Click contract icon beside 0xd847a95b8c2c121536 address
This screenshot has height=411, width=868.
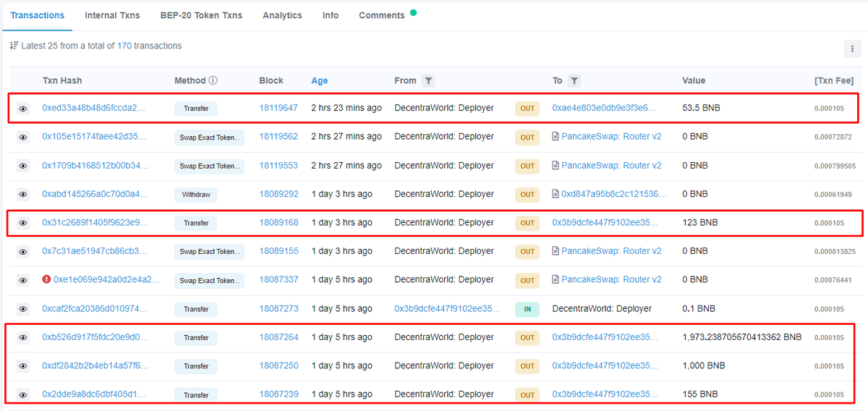(x=556, y=194)
